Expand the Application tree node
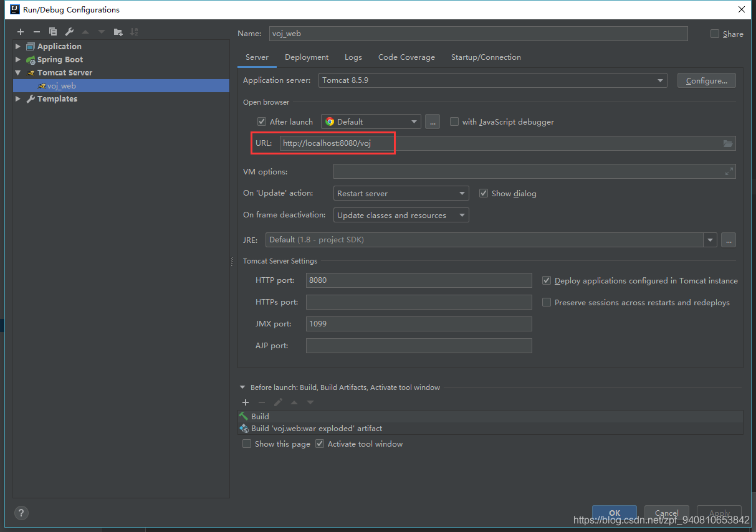Viewport: 756px width, 532px height. coord(18,46)
